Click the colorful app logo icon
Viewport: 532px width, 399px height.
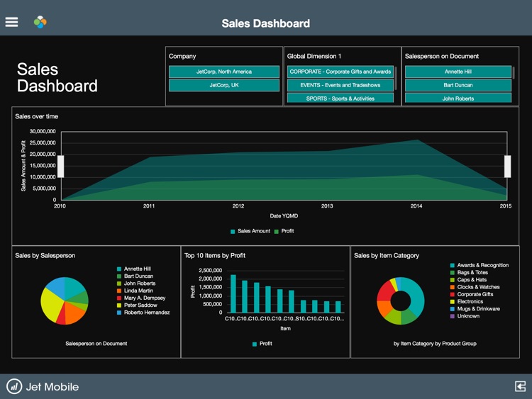tap(40, 22)
